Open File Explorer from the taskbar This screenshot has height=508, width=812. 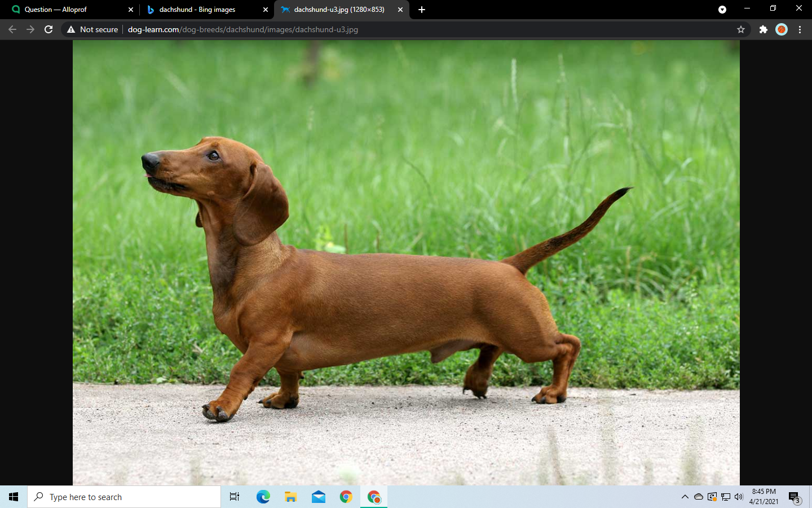tap(290, 497)
